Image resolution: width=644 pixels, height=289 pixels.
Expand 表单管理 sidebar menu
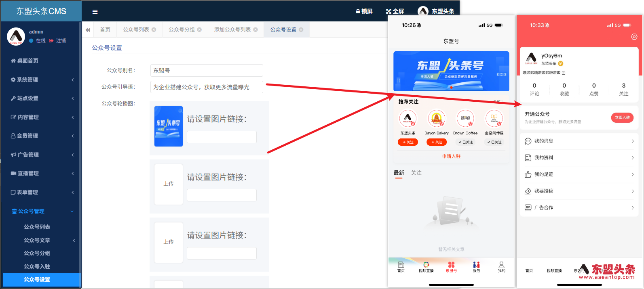[x=41, y=192]
